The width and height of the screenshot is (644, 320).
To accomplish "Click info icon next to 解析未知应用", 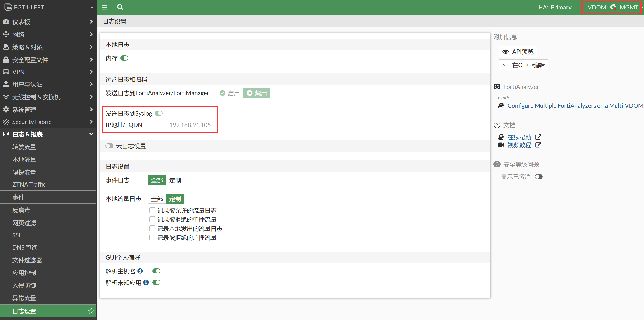I will click(x=146, y=282).
